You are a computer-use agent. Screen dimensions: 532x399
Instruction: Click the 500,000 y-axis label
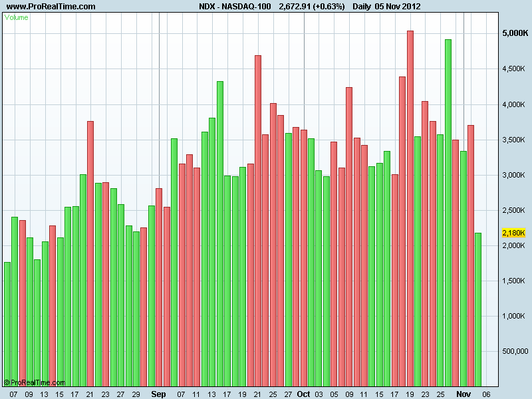click(x=515, y=352)
